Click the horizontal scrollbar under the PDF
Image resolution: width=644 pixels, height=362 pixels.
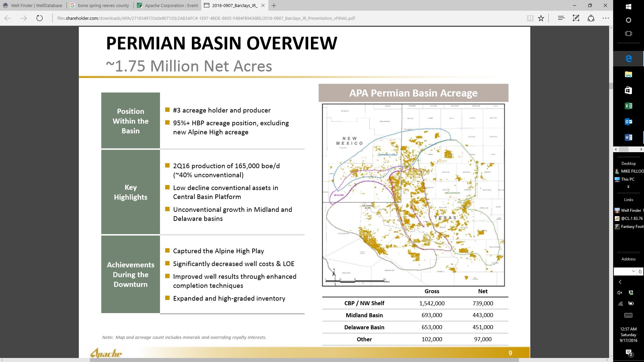(304, 360)
